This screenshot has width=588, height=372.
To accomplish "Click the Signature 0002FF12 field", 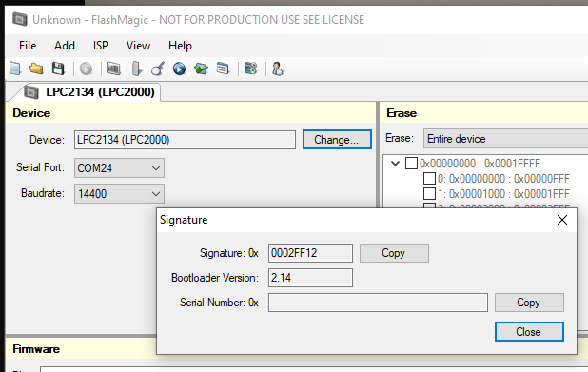I will pos(310,253).
